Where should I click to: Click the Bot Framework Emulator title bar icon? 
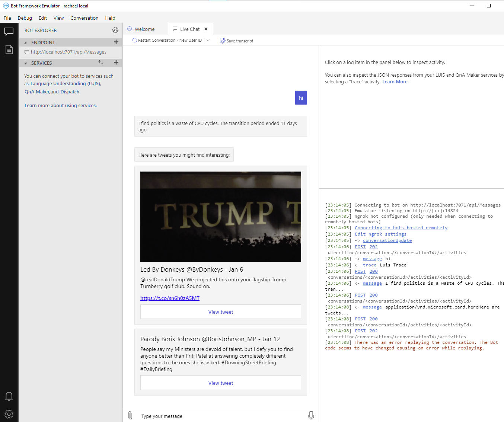6,6
